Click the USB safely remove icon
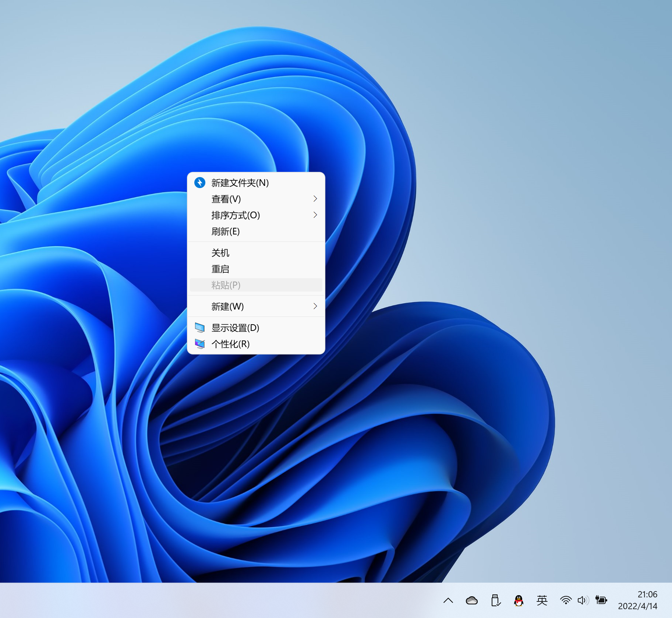Screen dimensions: 672x618 [496, 600]
